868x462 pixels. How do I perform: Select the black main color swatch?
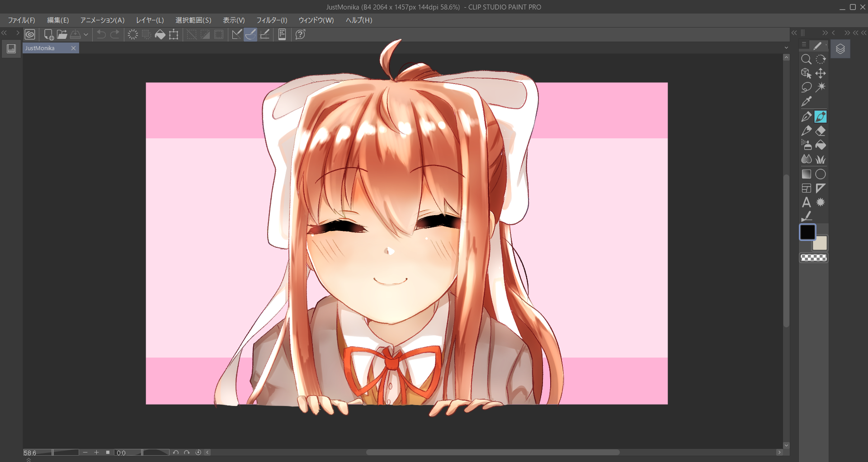pyautogui.click(x=807, y=232)
